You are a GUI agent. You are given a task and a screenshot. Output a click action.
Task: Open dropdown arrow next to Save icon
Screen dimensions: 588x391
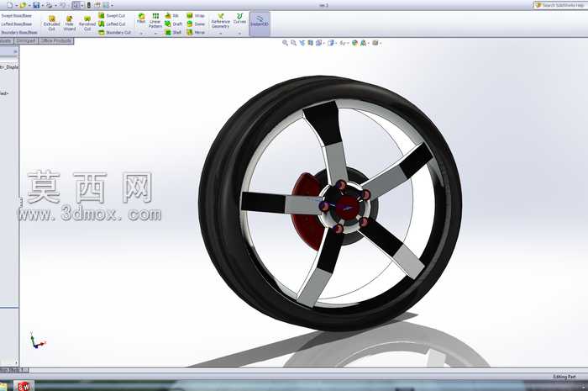(42, 5)
